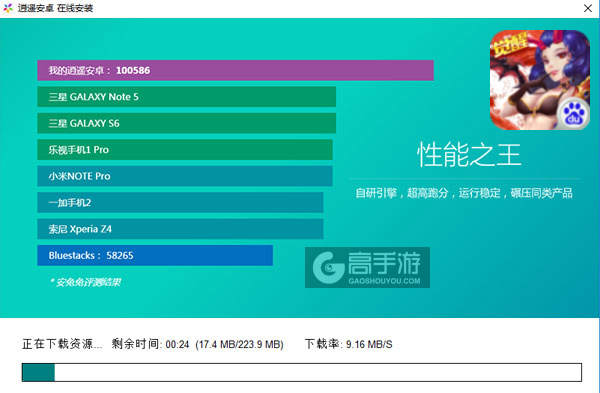The height and width of the screenshot is (393, 600).
Task: Click the 正在下载资源... status text
Action: (x=62, y=344)
